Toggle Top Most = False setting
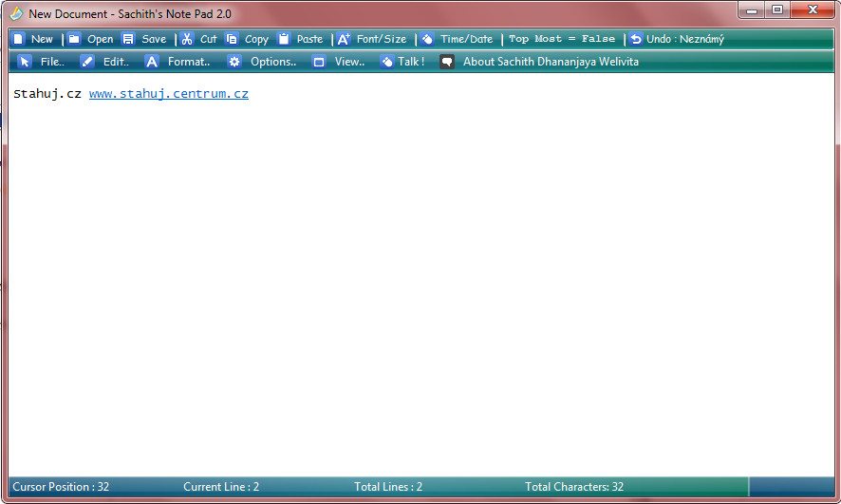 click(562, 39)
